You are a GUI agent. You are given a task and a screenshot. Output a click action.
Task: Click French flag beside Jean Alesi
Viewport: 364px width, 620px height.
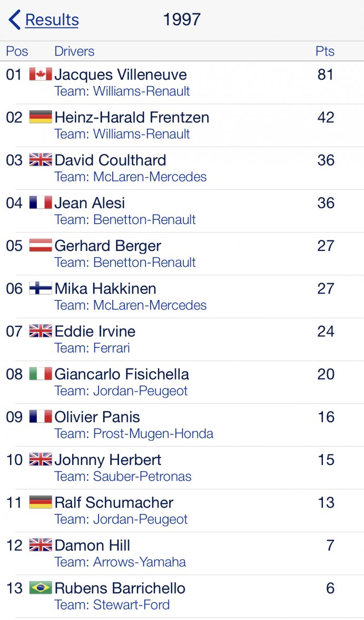pos(41,203)
